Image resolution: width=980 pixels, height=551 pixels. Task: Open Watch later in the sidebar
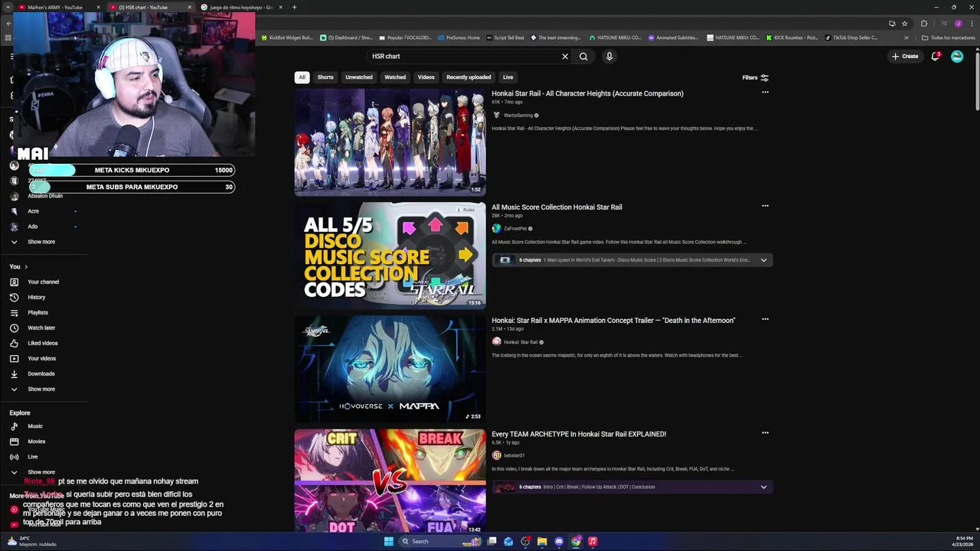41,328
